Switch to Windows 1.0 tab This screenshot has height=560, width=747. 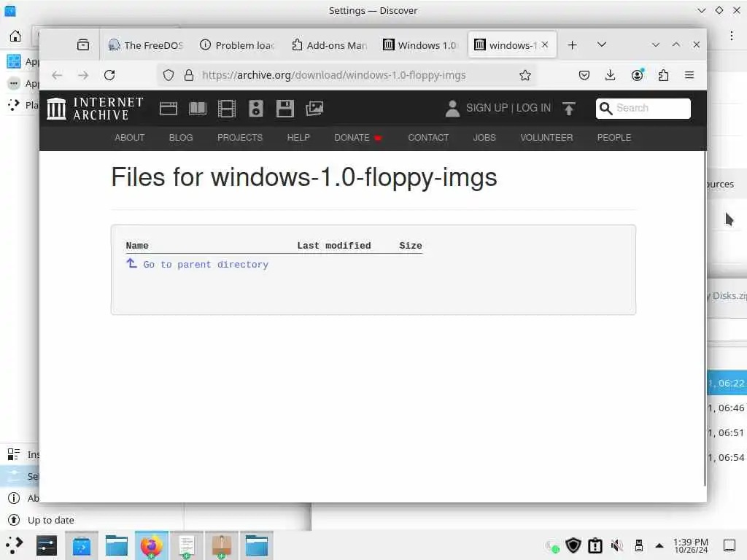point(420,44)
